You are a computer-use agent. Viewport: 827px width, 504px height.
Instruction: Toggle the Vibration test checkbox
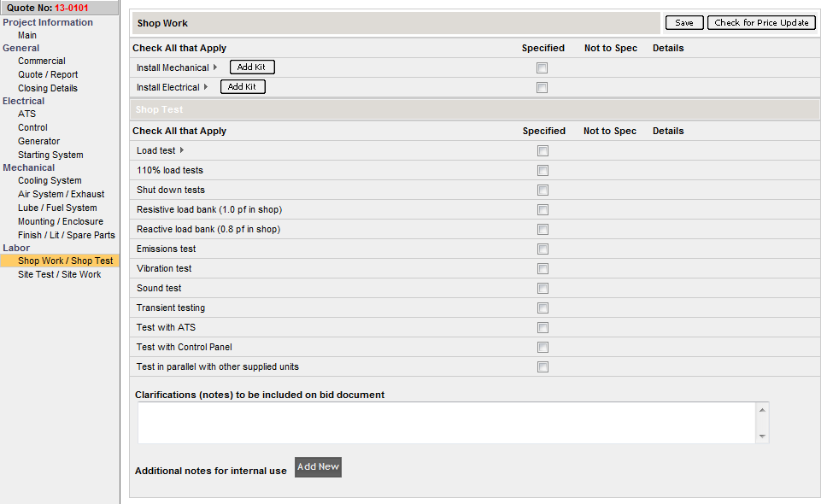click(x=542, y=268)
